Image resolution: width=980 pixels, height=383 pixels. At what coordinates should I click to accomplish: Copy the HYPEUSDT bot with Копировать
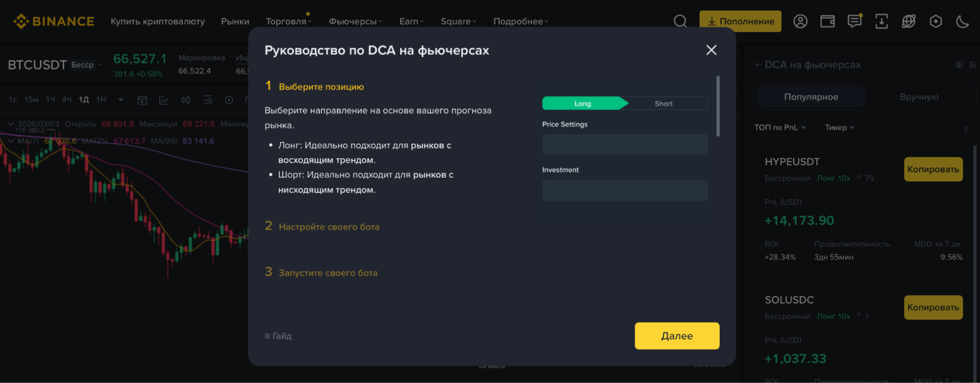[933, 169]
